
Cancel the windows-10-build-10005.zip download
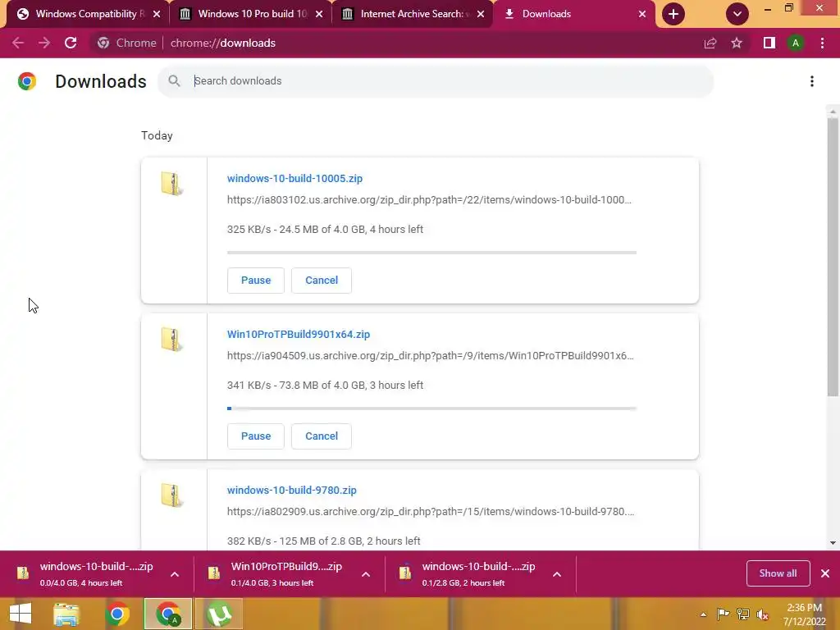[322, 281]
